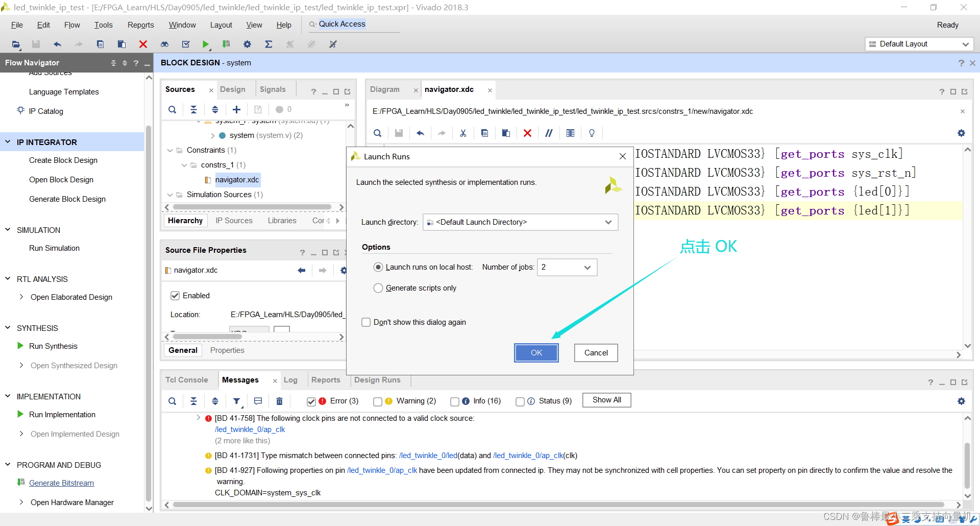The height and width of the screenshot is (526, 980).
Task: Collapse Simulation Sources folder
Action: point(170,195)
